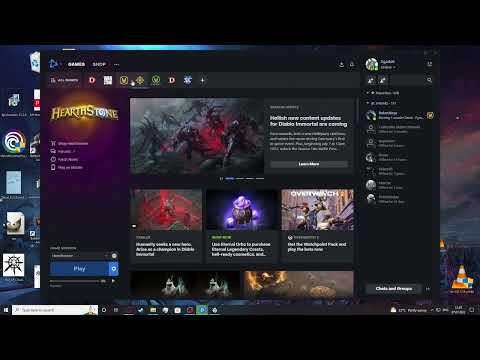The image size is (480, 360).
Task: Select the second carousel slide indicator
Action: tap(240, 179)
